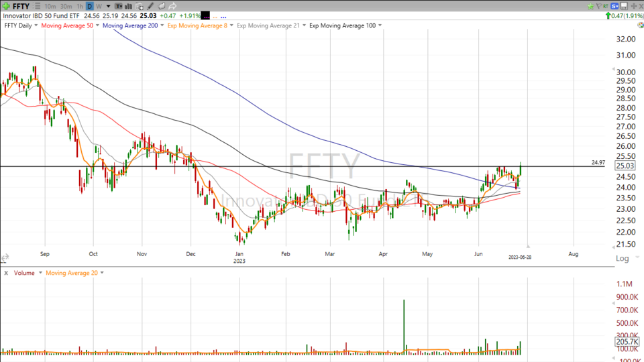Open the Exp Moving Average 8 dropdown

coord(232,25)
